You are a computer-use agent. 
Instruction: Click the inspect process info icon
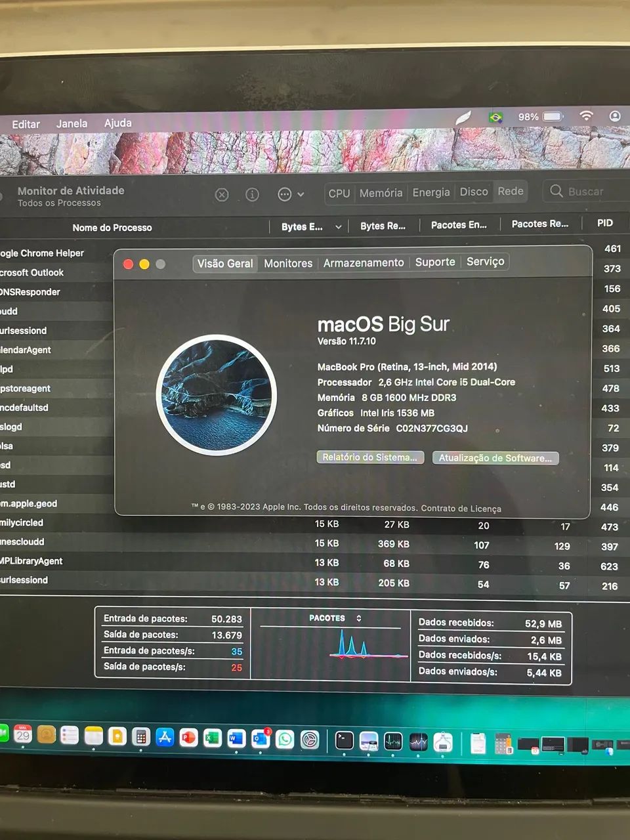click(253, 194)
